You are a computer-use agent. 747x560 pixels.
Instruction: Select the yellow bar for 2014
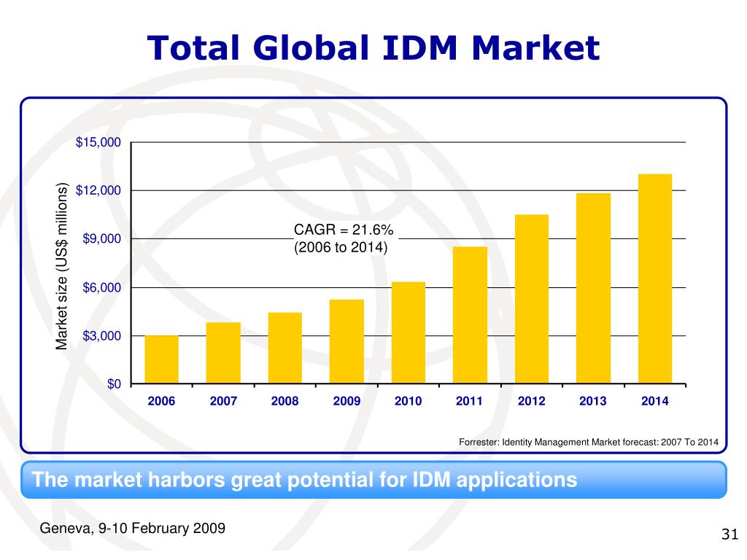point(655,279)
